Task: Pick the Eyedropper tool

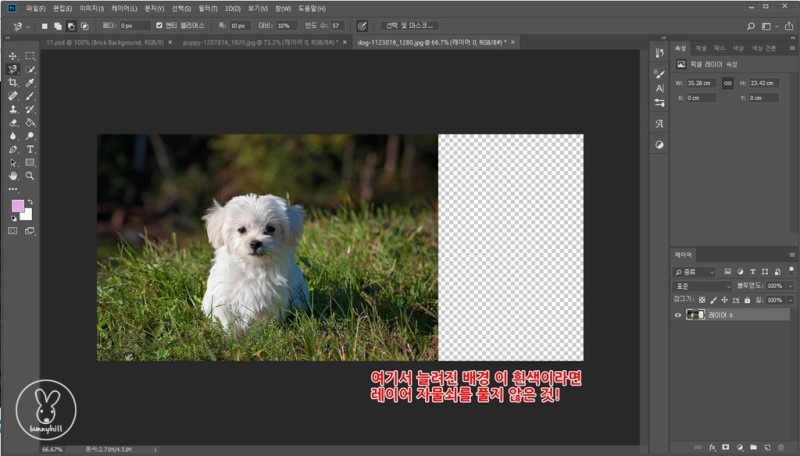Action: pyautogui.click(x=30, y=83)
